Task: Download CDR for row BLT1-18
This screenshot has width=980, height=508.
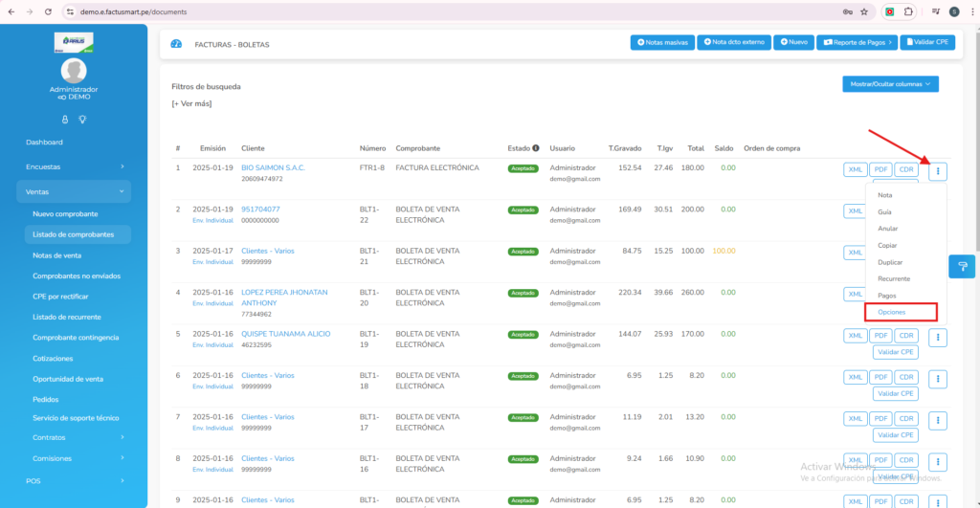Action: point(906,377)
